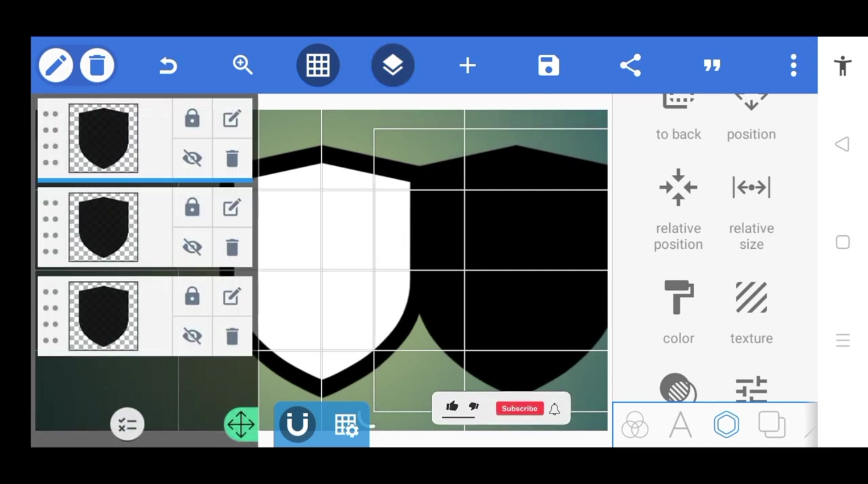Select the pencil edit tool
The image size is (868, 484).
56,65
